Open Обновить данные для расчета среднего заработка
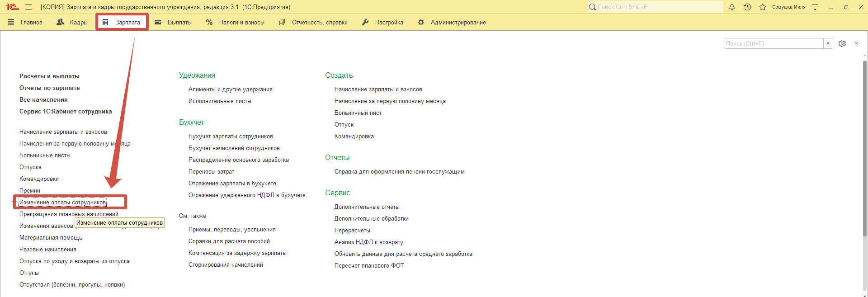Screen dimensions: 868x297 (x=403, y=254)
